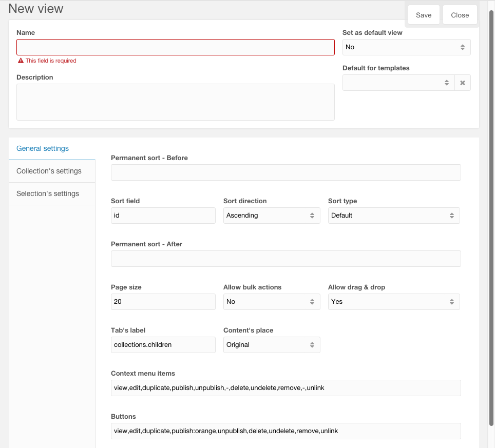The height and width of the screenshot is (448, 495).
Task: Select the General settings tab
Action: 43,148
